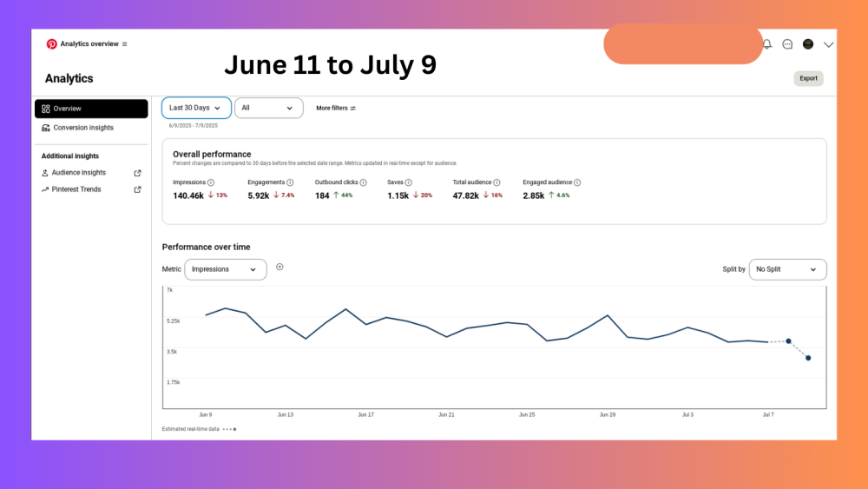Click the Pinterest logo icon
This screenshot has width=868, height=489.
click(x=52, y=44)
